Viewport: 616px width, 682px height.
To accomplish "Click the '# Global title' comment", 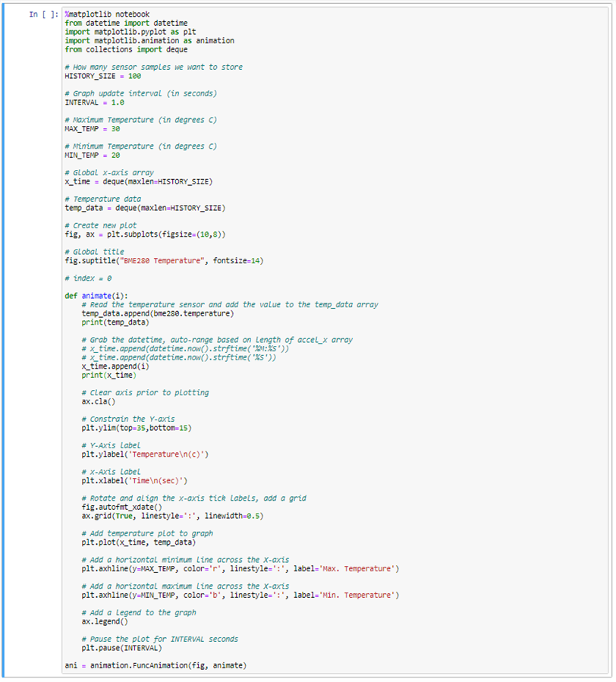I will tap(94, 252).
